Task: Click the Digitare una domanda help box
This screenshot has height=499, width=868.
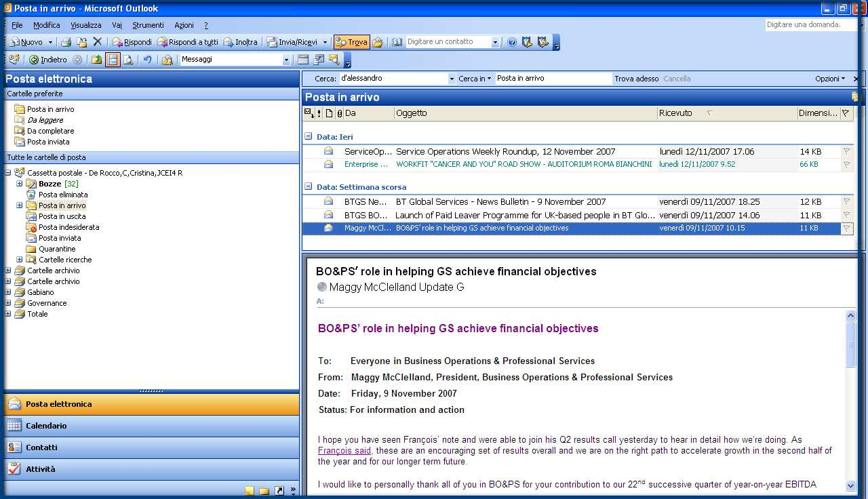Action: click(x=812, y=24)
